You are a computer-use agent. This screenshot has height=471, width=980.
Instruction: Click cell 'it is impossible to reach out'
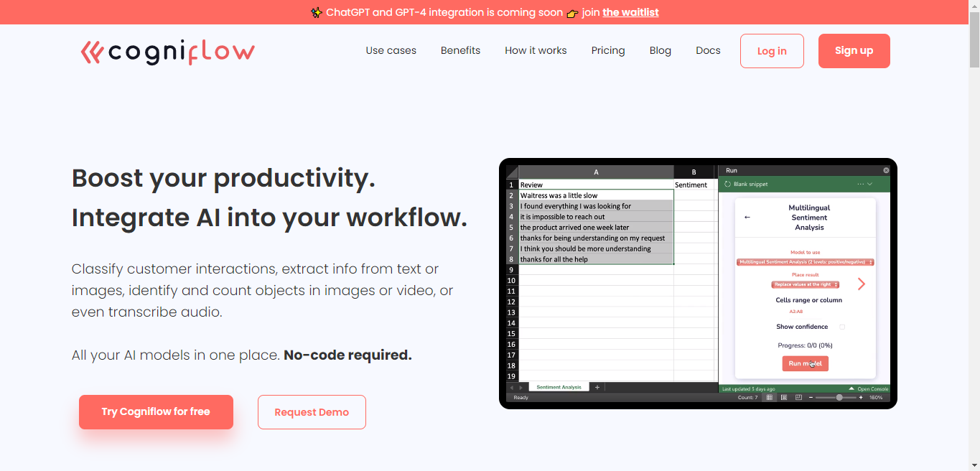[596, 216]
